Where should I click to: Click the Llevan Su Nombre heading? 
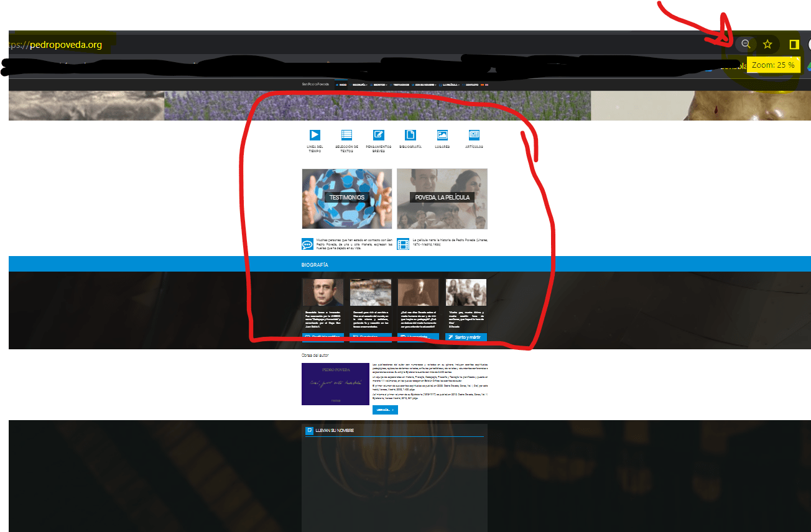pyautogui.click(x=335, y=430)
